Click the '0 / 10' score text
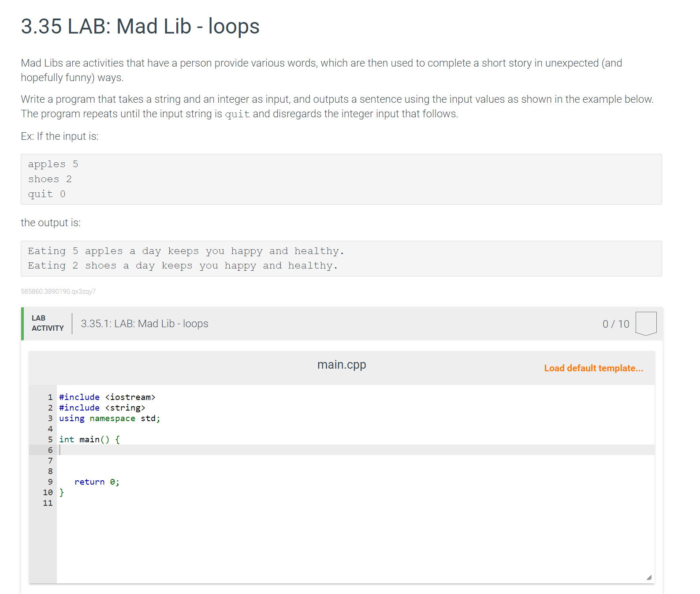The width and height of the screenshot is (700, 594). (x=616, y=324)
